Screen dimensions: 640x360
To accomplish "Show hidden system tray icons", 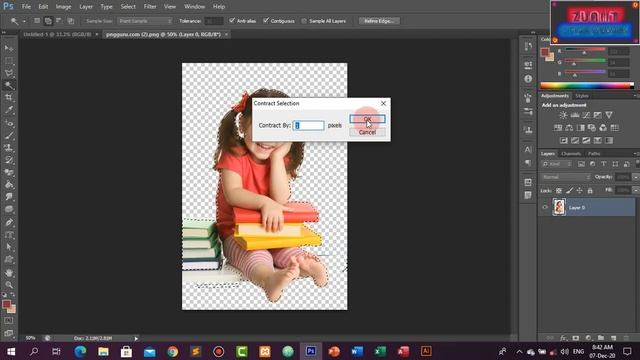I will (519, 351).
